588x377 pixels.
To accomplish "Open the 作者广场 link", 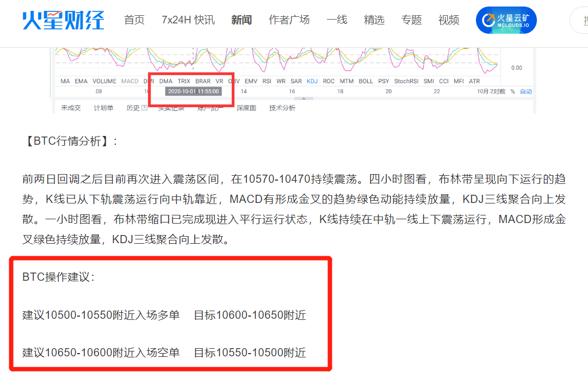I will coord(289,20).
